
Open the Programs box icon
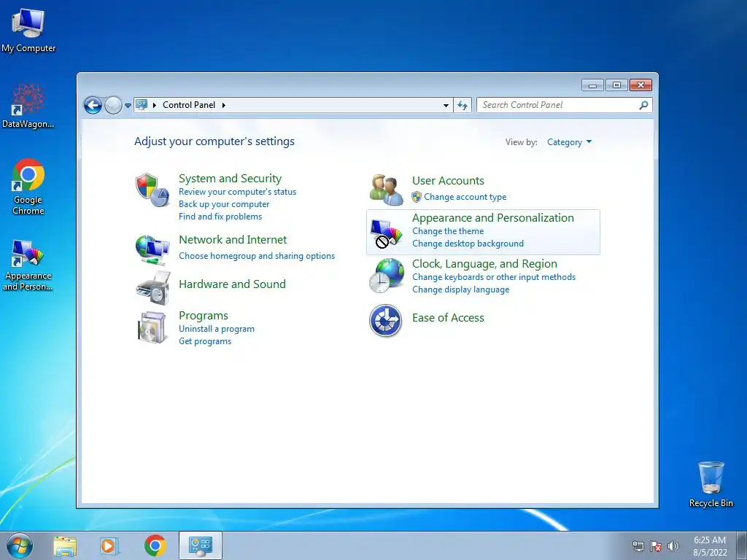point(152,327)
